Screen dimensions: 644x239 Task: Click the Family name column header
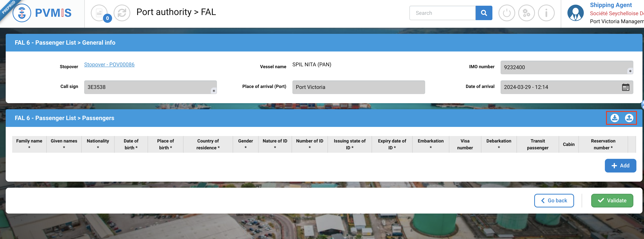click(29, 144)
